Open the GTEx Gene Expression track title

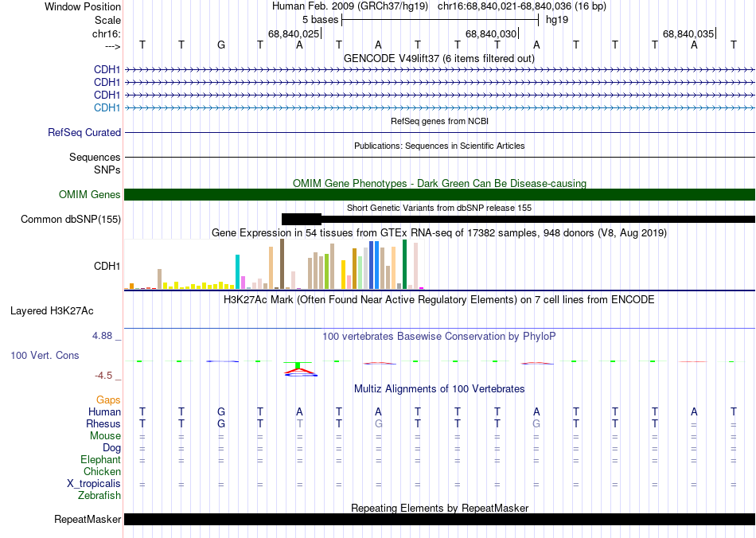point(438,233)
